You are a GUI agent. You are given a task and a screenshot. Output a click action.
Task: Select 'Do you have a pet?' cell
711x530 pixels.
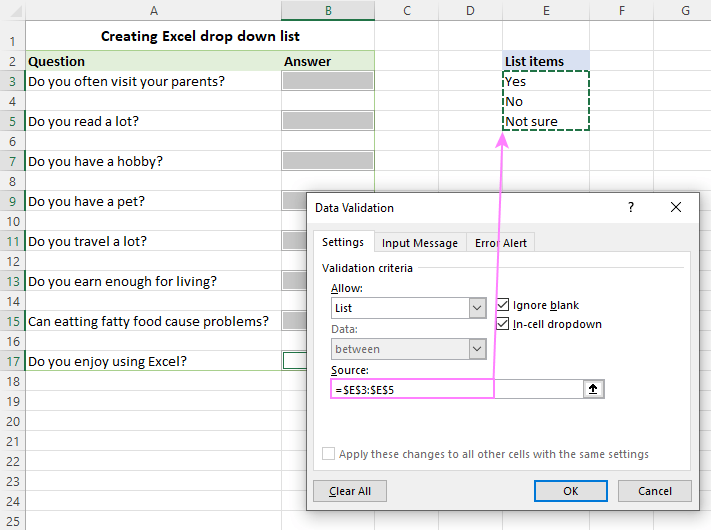pyautogui.click(x=154, y=201)
